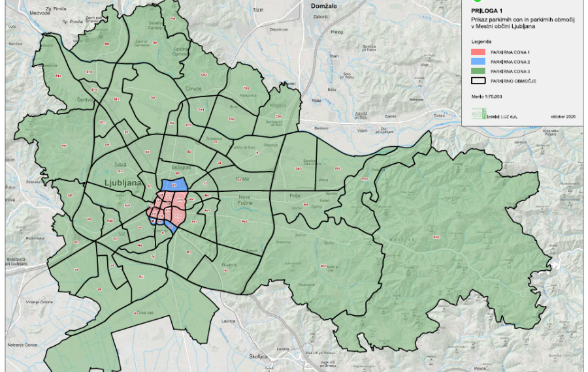
Task: Click the Domžale town label
Action: pyautogui.click(x=323, y=5)
